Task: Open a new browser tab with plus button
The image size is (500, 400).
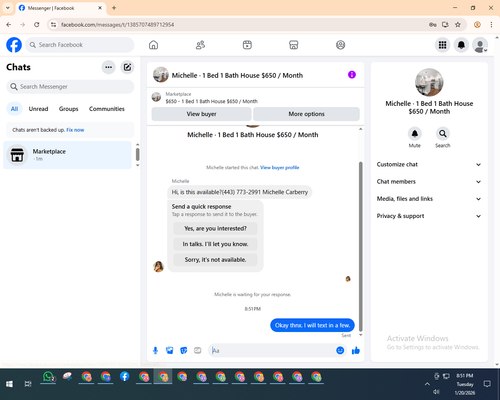Action: point(114,8)
